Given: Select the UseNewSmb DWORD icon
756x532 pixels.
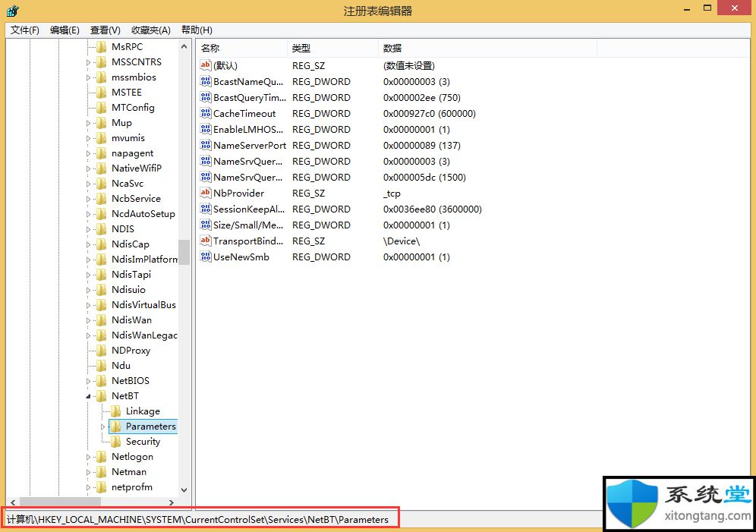Looking at the screenshot, I should (x=206, y=256).
